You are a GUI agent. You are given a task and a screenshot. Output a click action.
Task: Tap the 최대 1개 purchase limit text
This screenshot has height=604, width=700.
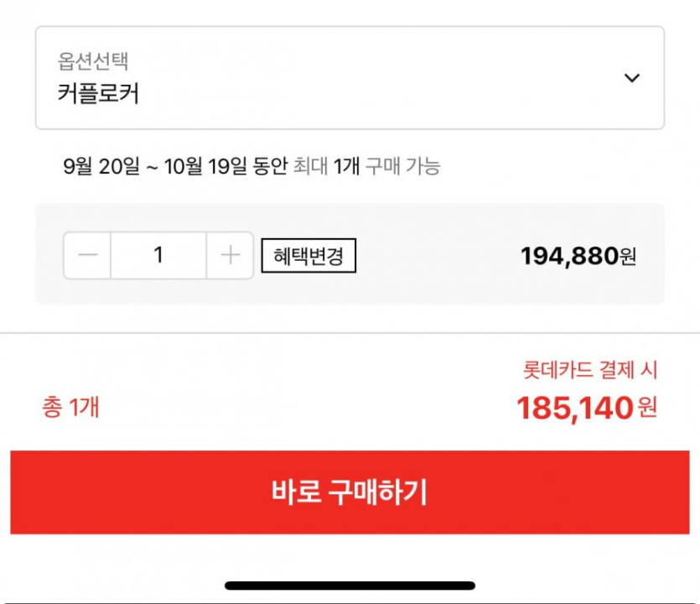coord(326,166)
